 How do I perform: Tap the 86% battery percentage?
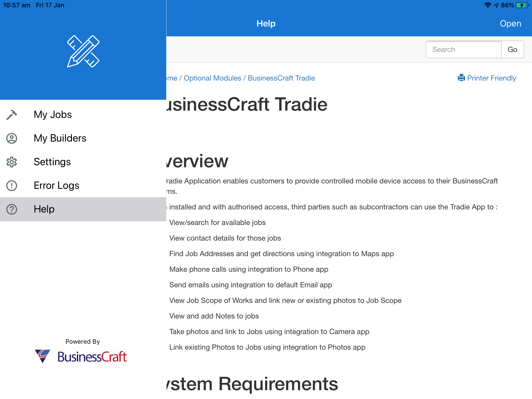click(507, 5)
